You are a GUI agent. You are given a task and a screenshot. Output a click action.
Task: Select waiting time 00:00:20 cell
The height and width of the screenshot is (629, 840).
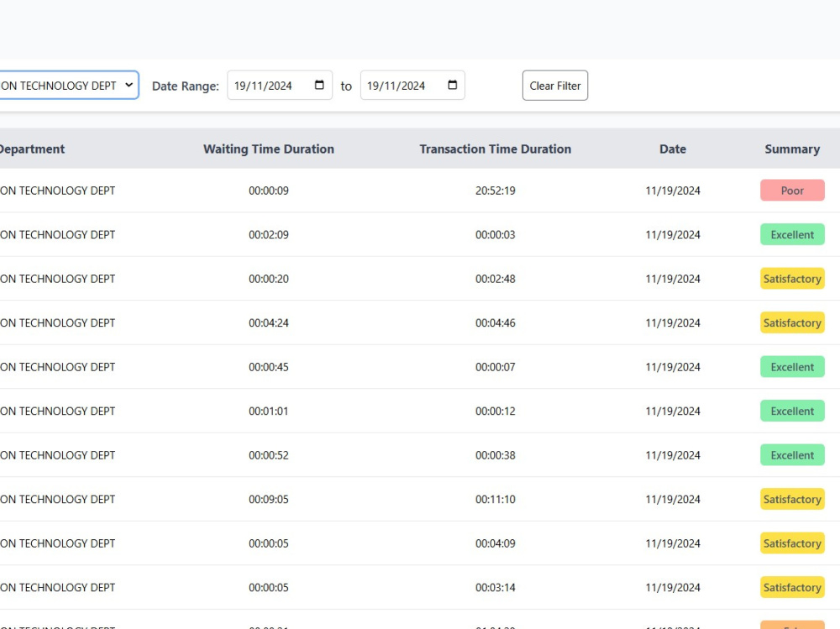[269, 279]
